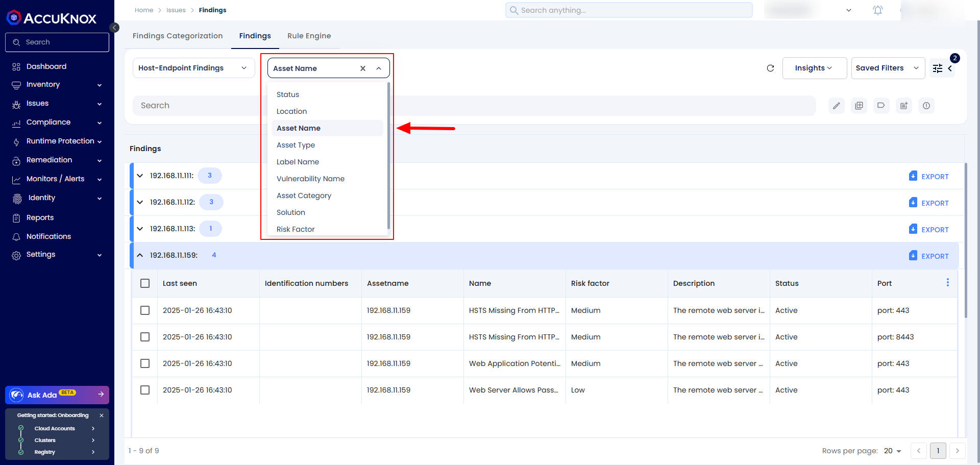Click the edit pencil icon
980x465 pixels.
(837, 106)
